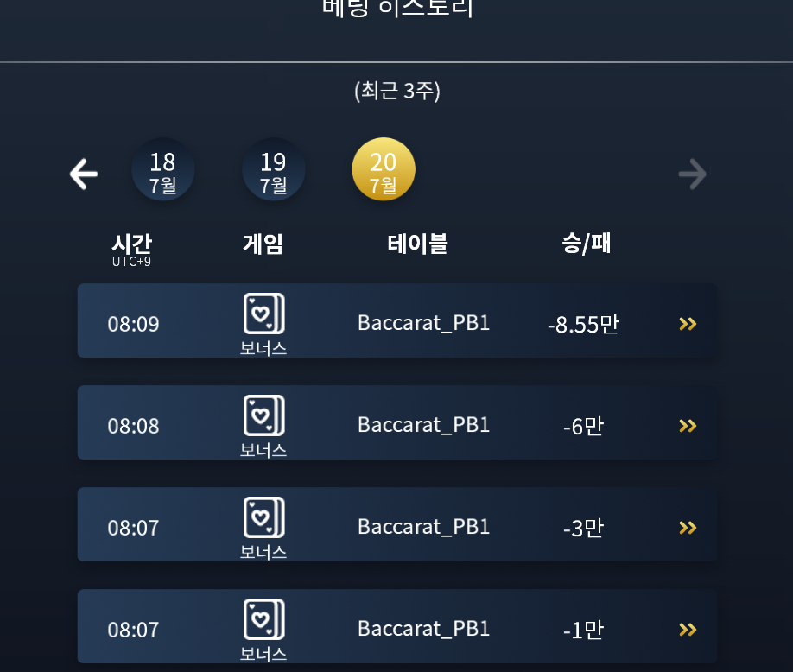Open Baccarat_PB1 entry with -8.55만 loss

(x=397, y=320)
